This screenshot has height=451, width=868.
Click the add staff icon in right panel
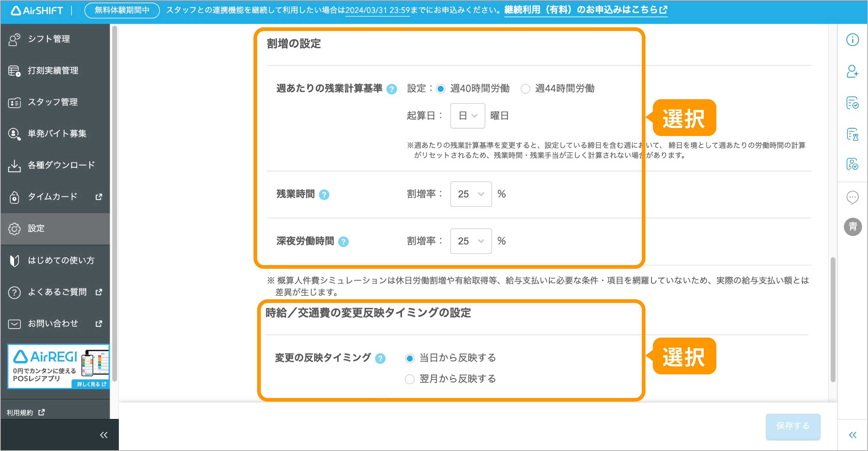(853, 71)
